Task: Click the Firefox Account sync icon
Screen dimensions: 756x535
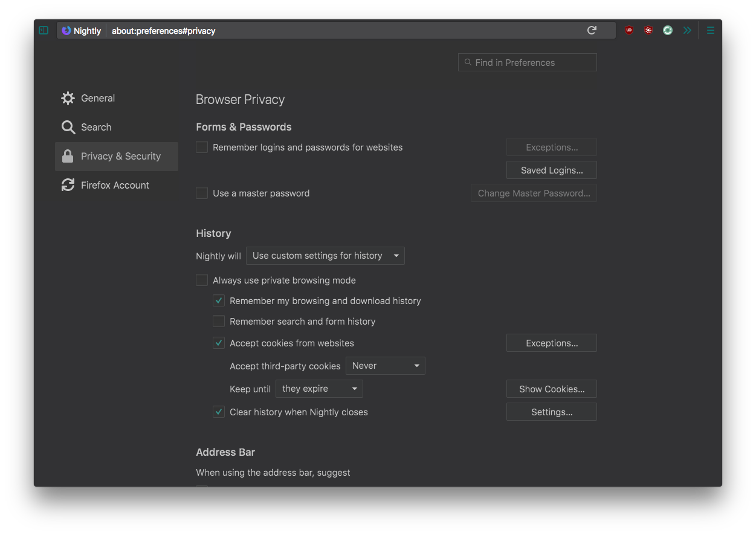Action: 68,185
